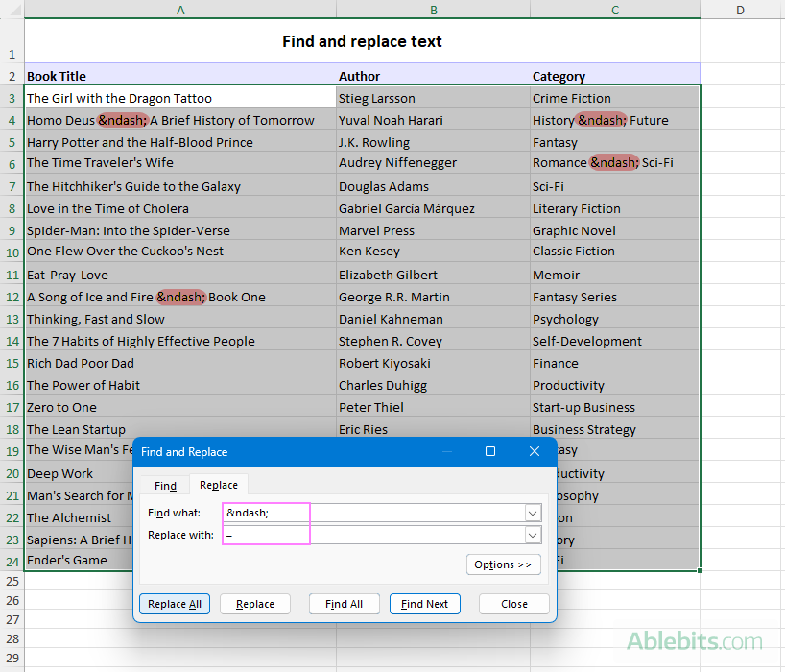Click the 'Category' header cell
The image size is (785, 672).
(615, 75)
